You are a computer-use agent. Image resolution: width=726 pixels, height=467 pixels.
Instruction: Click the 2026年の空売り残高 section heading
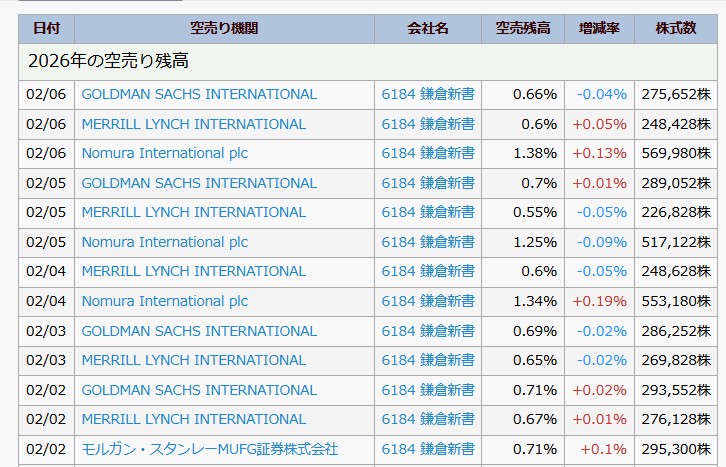point(109,61)
